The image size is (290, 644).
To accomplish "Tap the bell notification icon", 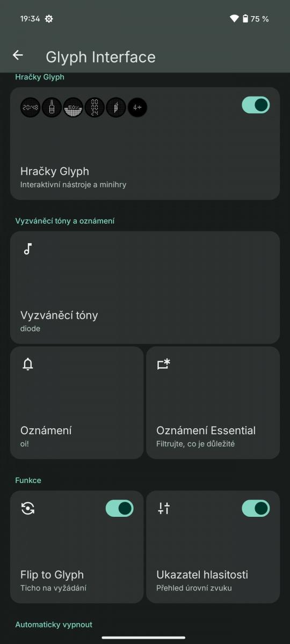I will tap(28, 364).
